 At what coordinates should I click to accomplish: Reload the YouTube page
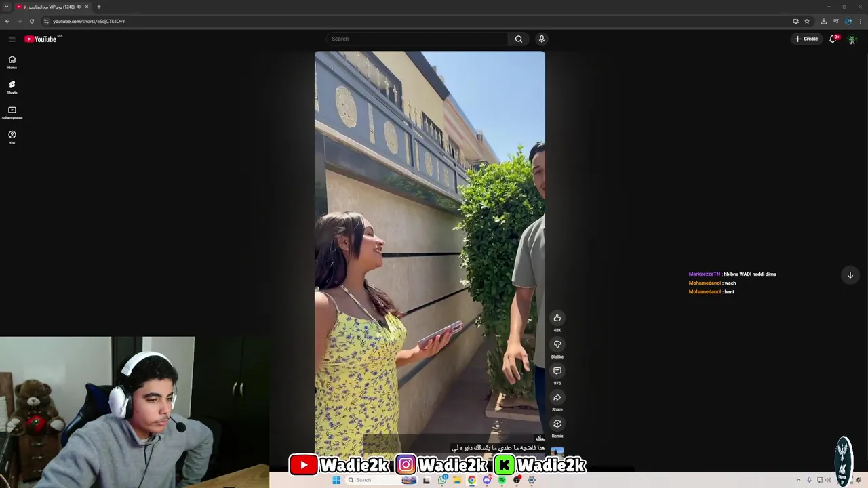pos(31,21)
